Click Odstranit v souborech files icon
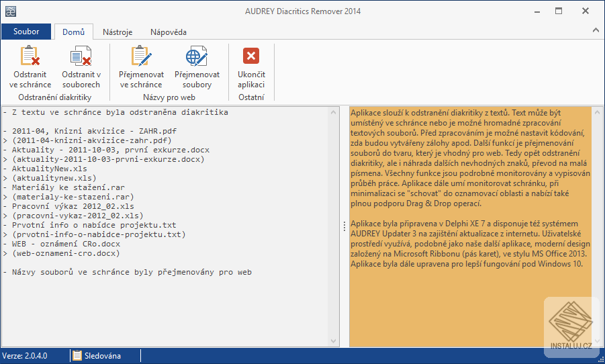 [81, 56]
